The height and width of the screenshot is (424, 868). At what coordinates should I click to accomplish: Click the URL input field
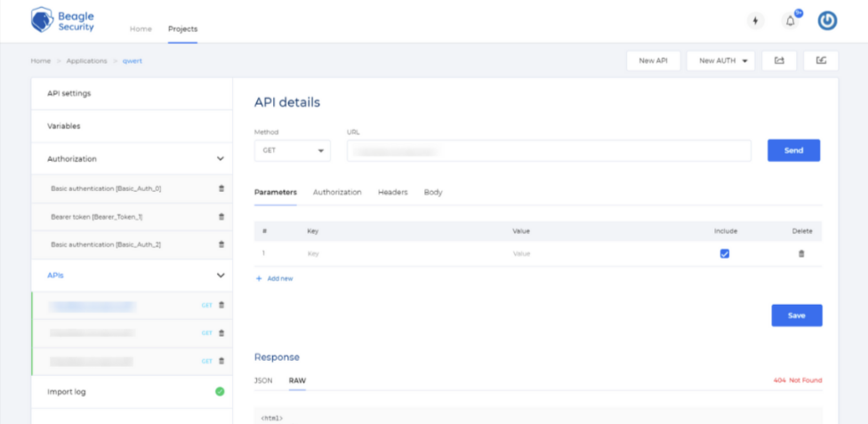point(549,151)
